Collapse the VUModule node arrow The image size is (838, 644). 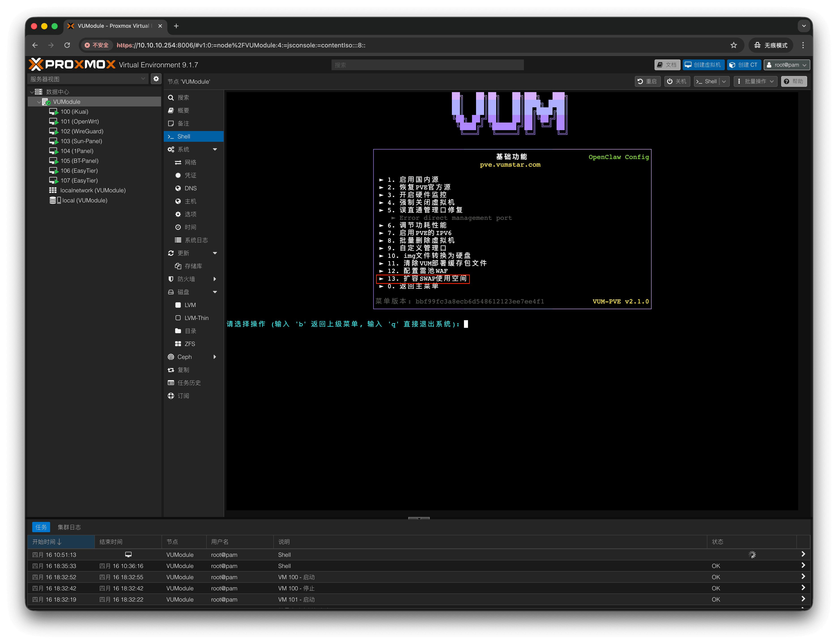39,102
